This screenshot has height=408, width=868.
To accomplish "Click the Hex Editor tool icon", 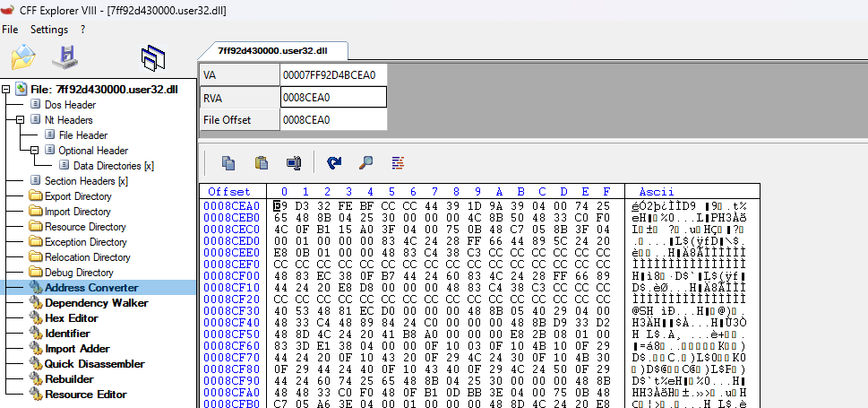I will (x=36, y=317).
